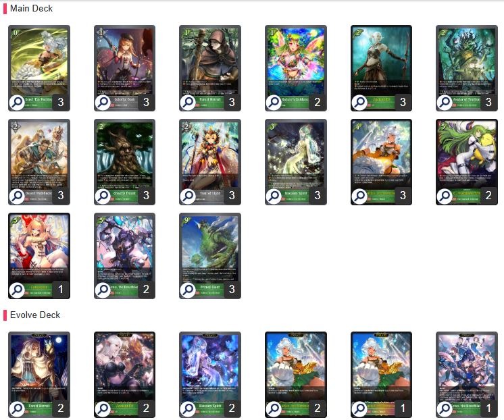The image size is (504, 420).
Task: Open magnifier on Avatar of Fruition card
Action: pos(445,102)
